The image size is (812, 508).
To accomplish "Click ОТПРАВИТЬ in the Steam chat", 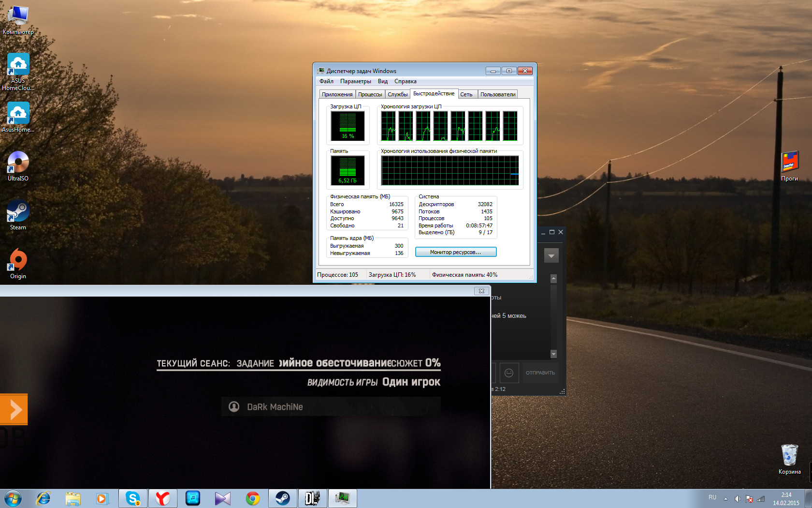I will click(x=540, y=373).
